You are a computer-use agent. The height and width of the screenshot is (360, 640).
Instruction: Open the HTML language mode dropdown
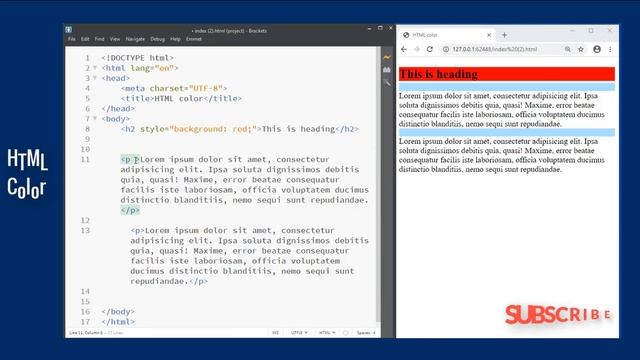[327, 333]
